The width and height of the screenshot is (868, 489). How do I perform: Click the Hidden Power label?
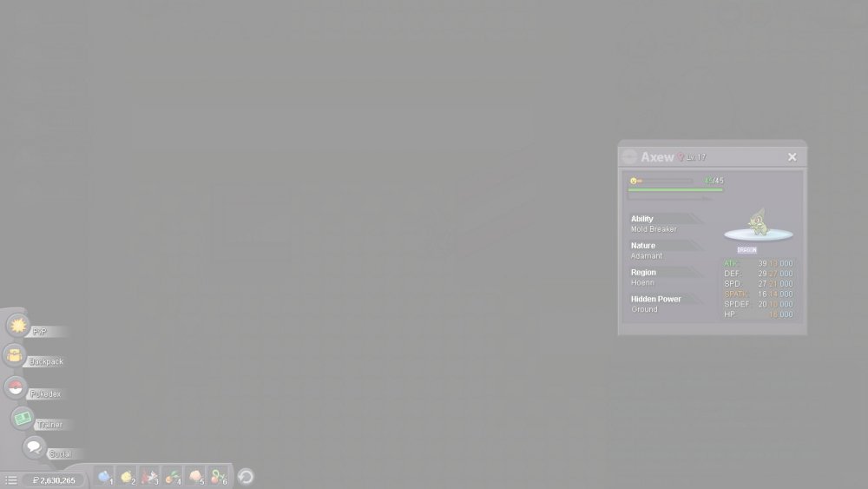(x=655, y=299)
